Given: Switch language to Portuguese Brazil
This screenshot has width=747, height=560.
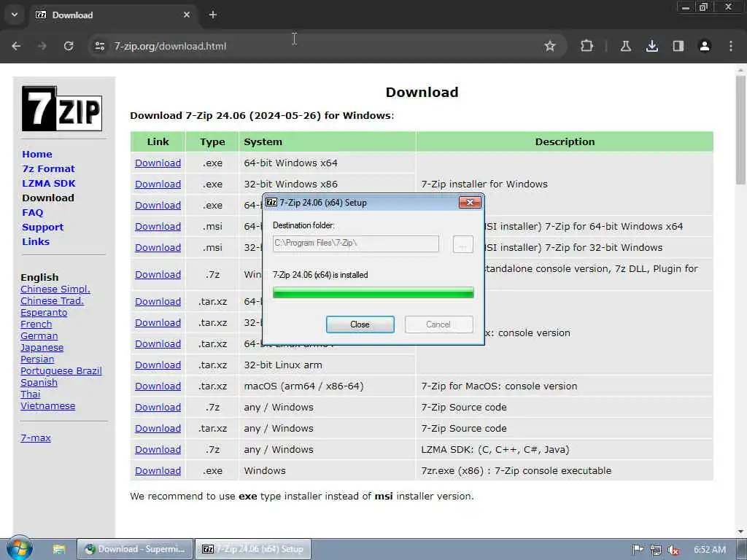Looking at the screenshot, I should pos(61,371).
